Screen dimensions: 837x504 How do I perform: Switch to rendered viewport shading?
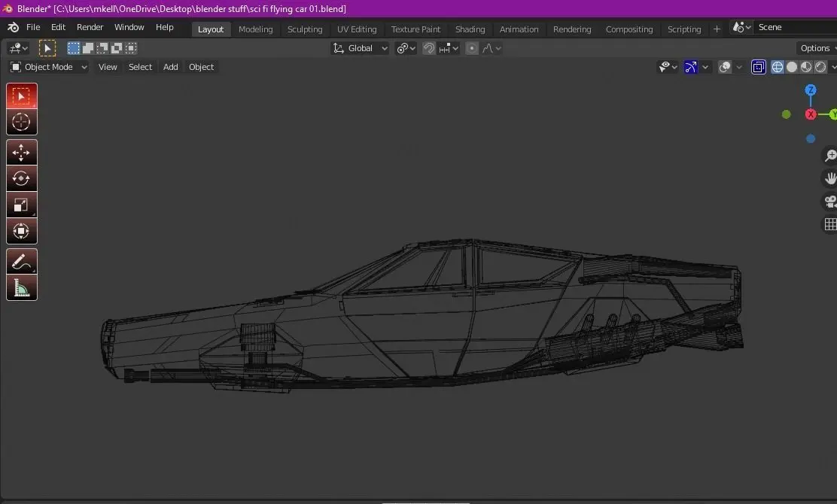(820, 67)
